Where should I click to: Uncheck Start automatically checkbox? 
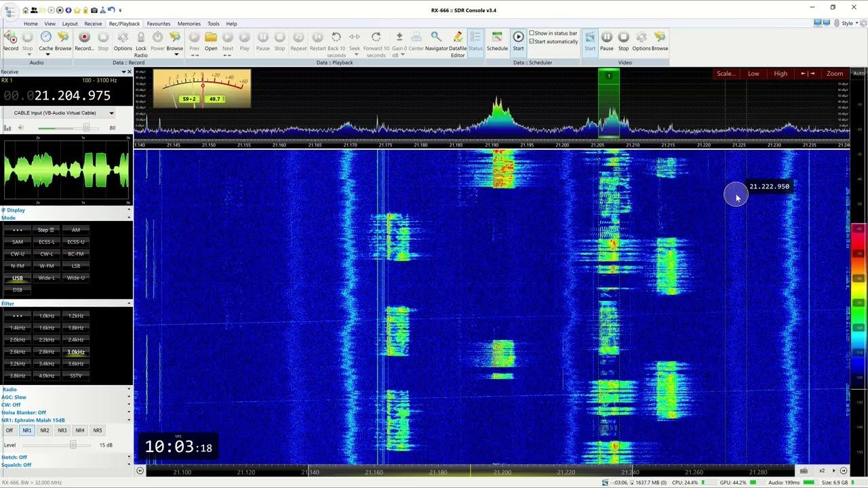pyautogui.click(x=532, y=41)
